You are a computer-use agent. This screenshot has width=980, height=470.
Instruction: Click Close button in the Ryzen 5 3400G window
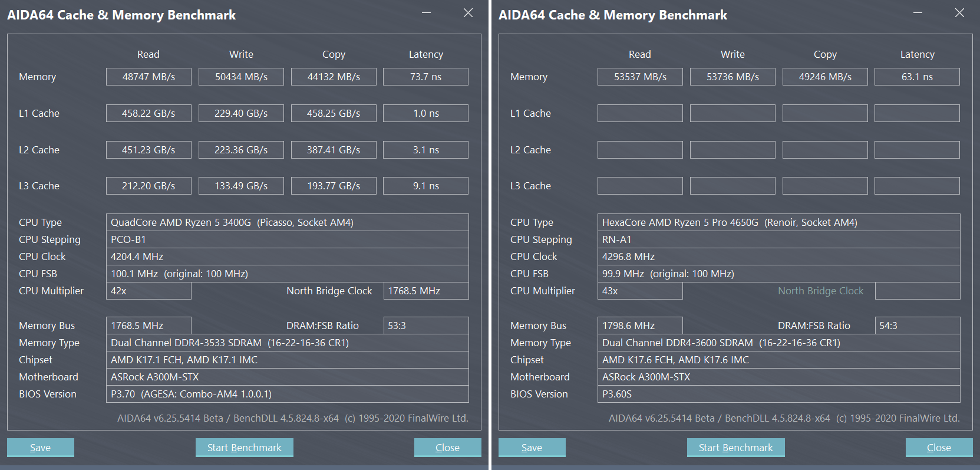(x=447, y=448)
